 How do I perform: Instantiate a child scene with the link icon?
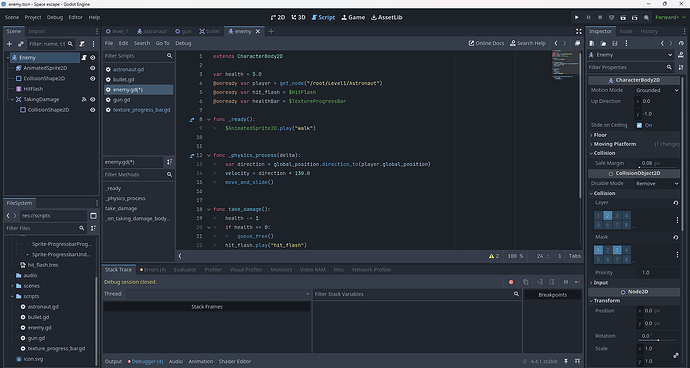point(21,44)
